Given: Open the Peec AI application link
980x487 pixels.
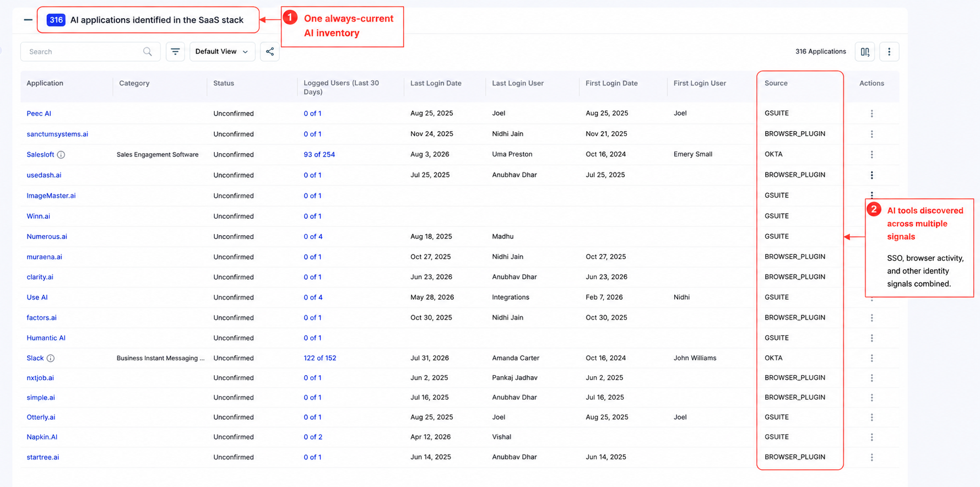Looking at the screenshot, I should 39,113.
